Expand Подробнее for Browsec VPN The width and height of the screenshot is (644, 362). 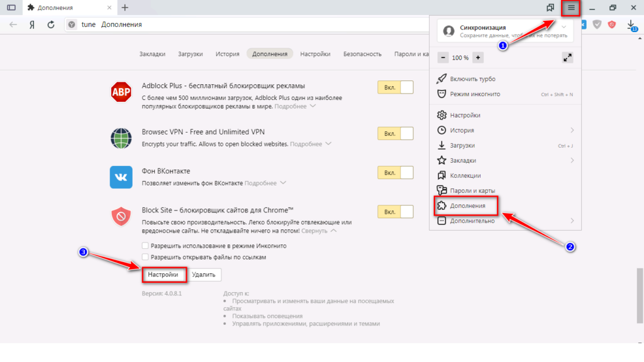tap(311, 144)
